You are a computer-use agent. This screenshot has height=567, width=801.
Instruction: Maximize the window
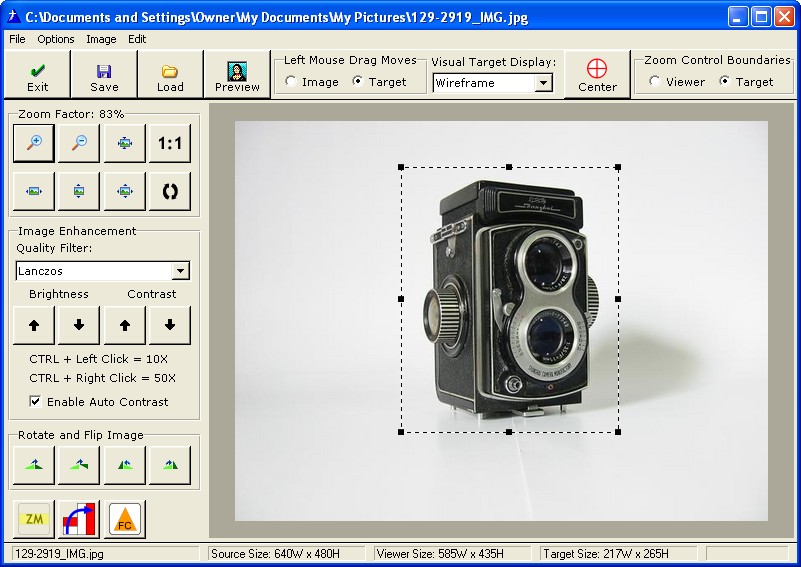coord(761,17)
